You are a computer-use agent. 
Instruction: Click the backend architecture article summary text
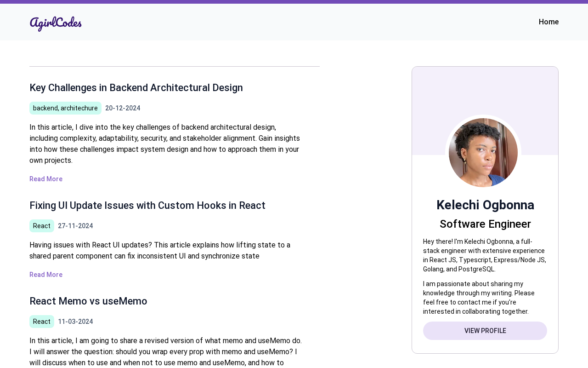[165, 144]
